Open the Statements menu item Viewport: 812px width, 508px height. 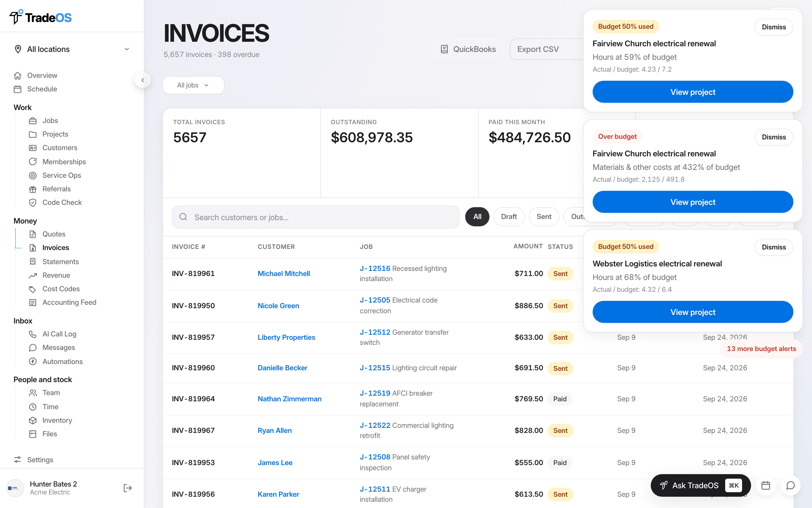pyautogui.click(x=60, y=262)
